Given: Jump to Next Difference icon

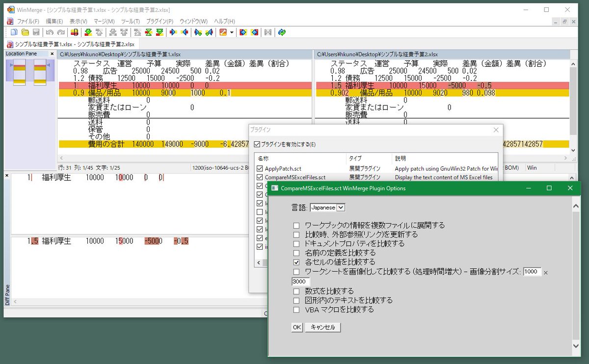Looking at the screenshot, I should point(88,32).
